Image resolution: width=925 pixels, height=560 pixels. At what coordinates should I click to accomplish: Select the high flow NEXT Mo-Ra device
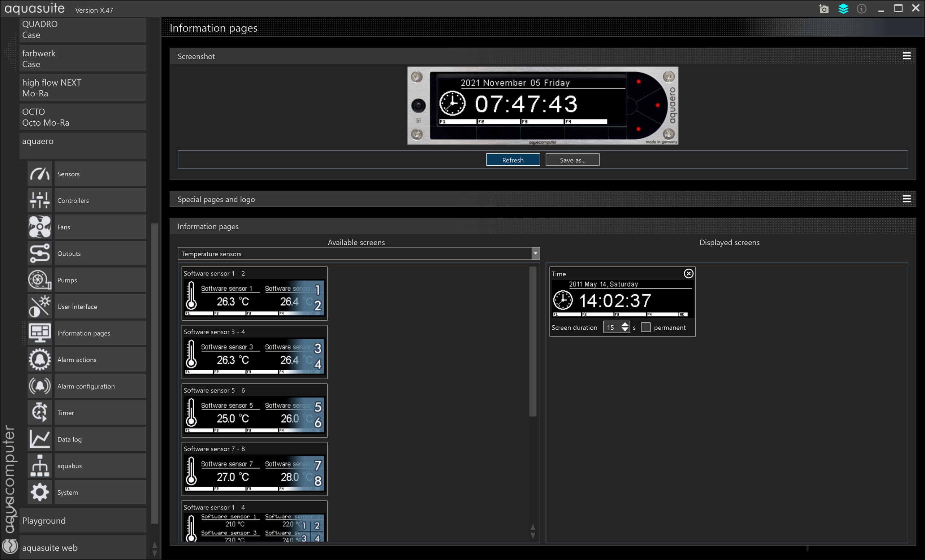click(83, 88)
